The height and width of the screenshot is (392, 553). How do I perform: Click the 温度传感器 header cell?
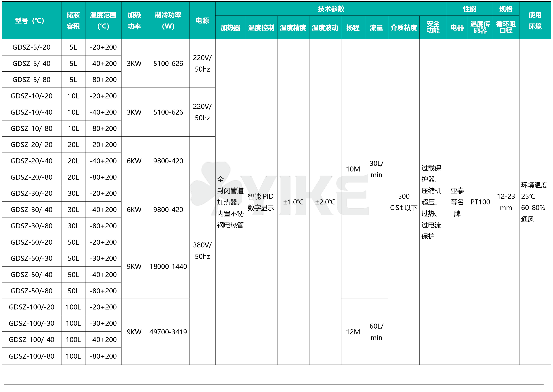click(x=480, y=27)
